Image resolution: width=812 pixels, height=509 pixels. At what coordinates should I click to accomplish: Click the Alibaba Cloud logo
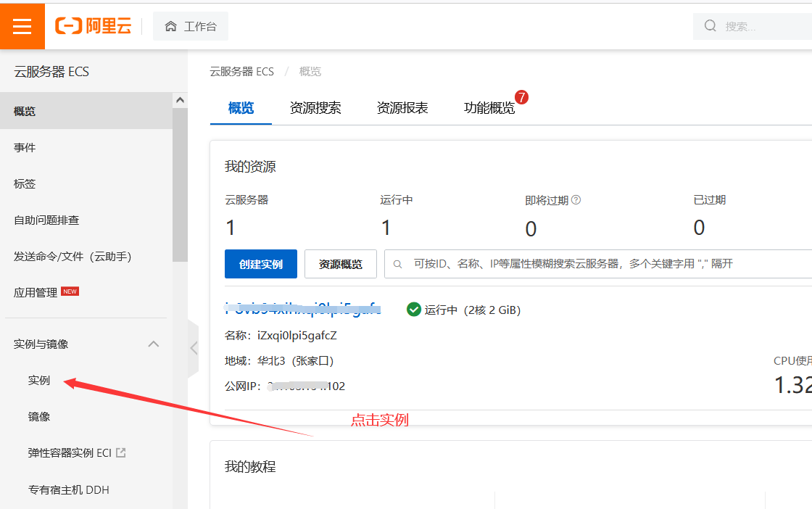94,25
